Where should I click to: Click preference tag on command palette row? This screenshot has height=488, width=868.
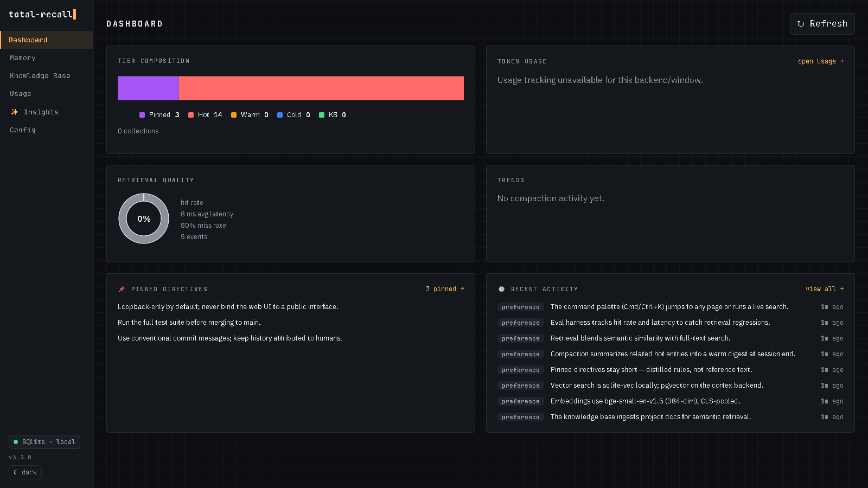click(x=521, y=307)
